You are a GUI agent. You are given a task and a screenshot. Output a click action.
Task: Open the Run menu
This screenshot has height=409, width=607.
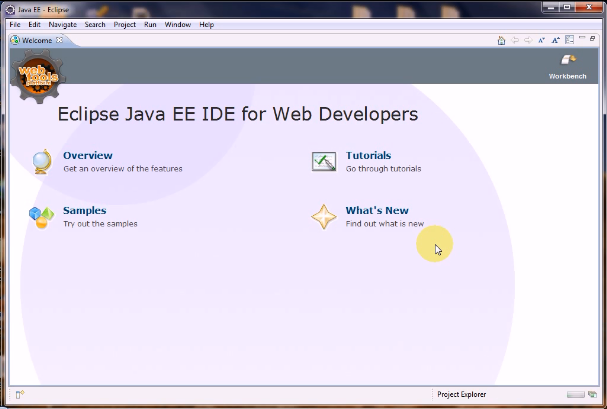point(150,24)
